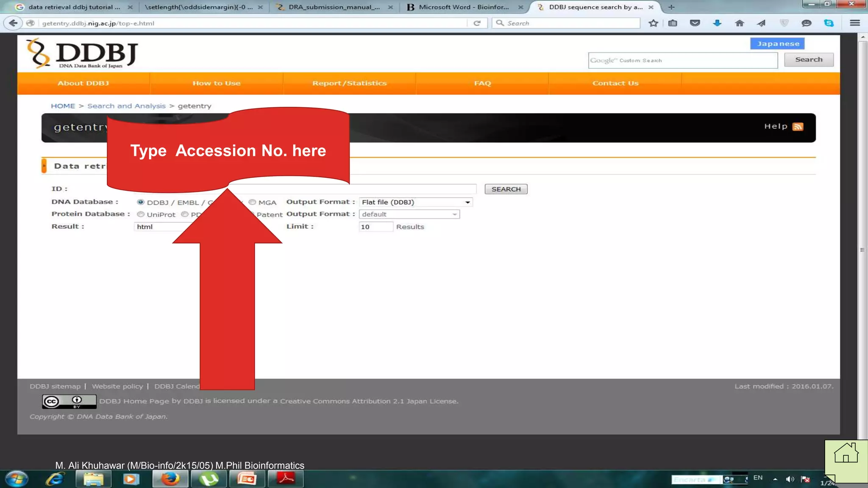Select the UniProt radio button
The image size is (868, 488).
click(x=141, y=214)
